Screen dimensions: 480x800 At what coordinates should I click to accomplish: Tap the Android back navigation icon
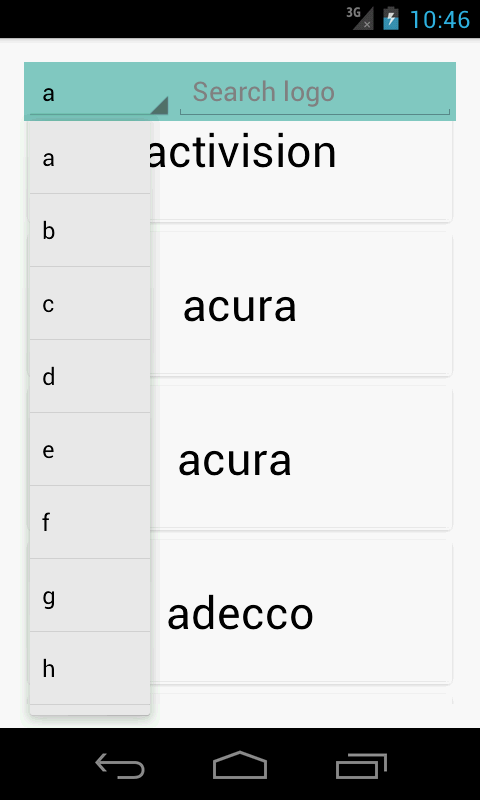120,765
